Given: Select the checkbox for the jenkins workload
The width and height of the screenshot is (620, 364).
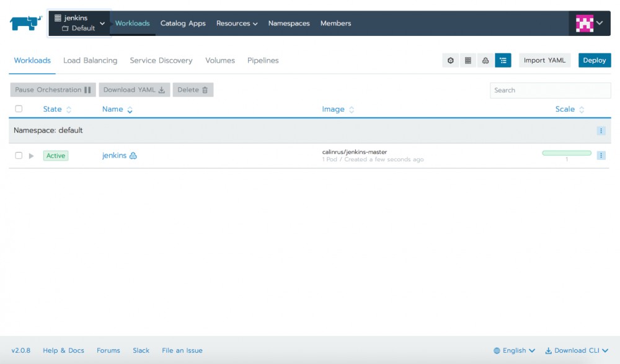Looking at the screenshot, I should click(19, 155).
